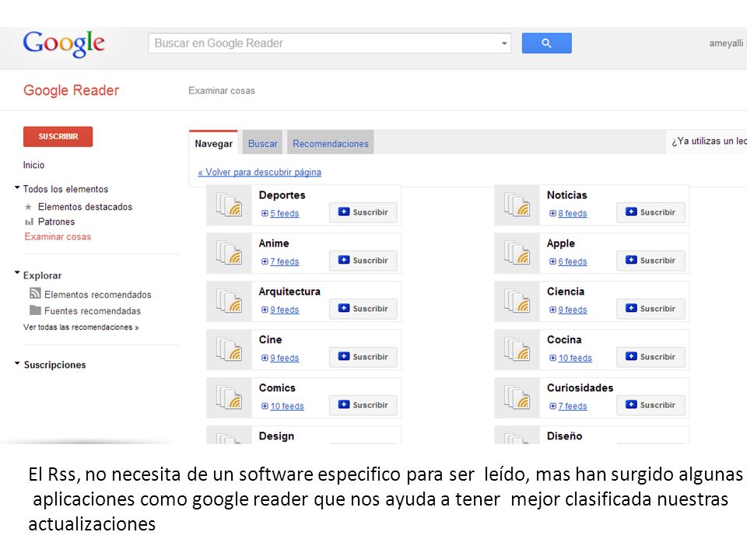Image resolution: width=747 pixels, height=560 pixels.
Task: Subscribe to the Cocina bundle
Action: point(651,357)
